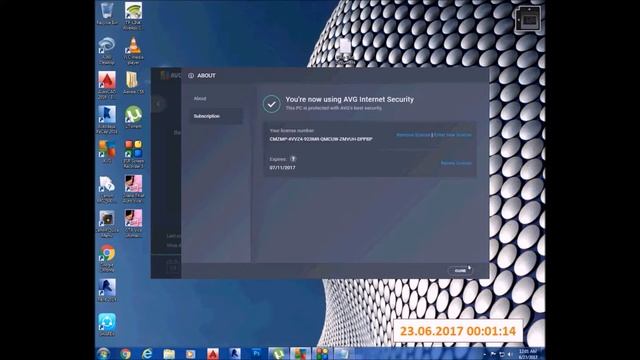Click the Chrome icon in the taskbar

click(x=126, y=353)
